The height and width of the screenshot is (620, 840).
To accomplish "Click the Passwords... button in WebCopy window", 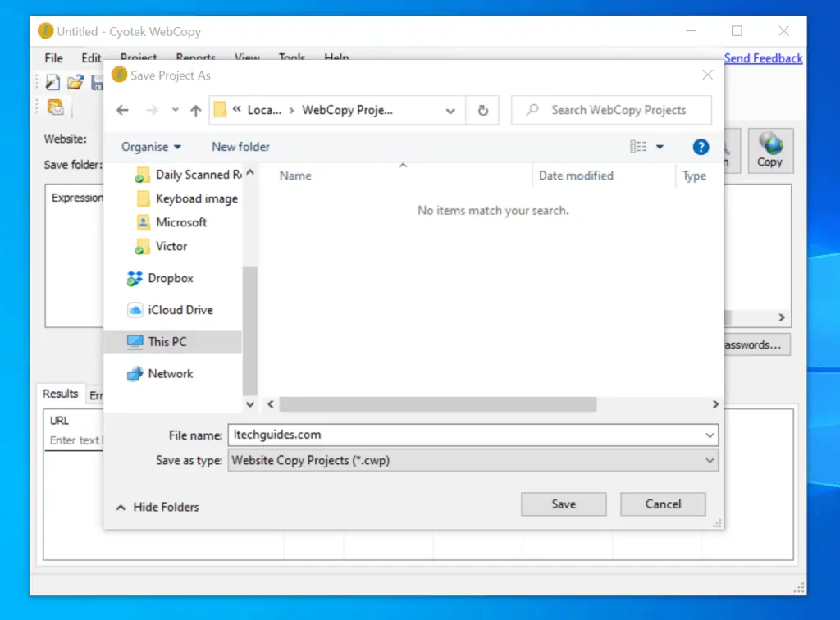I will coord(756,344).
